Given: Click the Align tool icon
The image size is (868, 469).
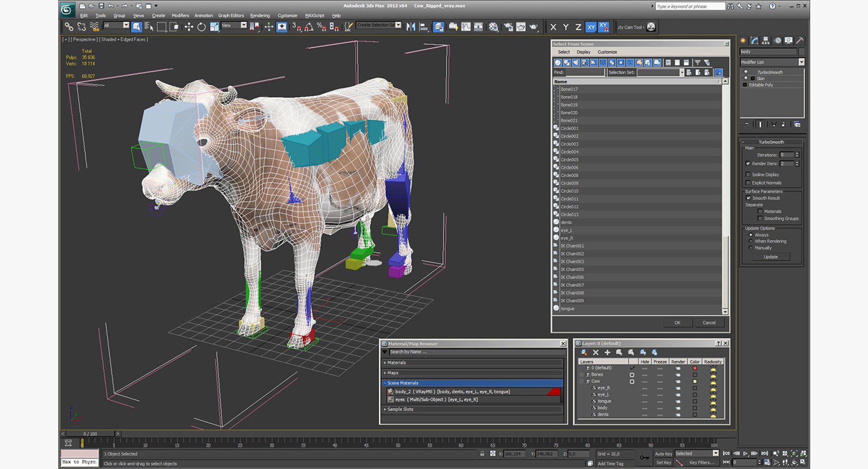Looking at the screenshot, I should [x=424, y=27].
